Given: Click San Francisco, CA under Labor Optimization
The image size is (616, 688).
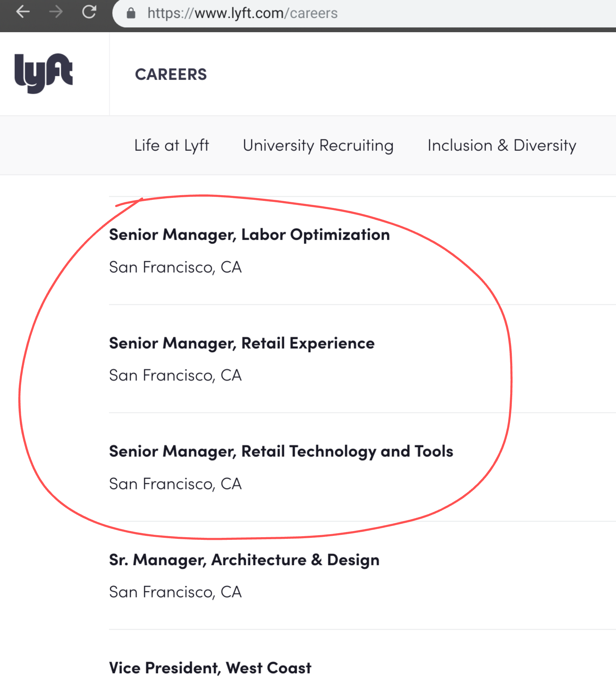Looking at the screenshot, I should (x=175, y=267).
